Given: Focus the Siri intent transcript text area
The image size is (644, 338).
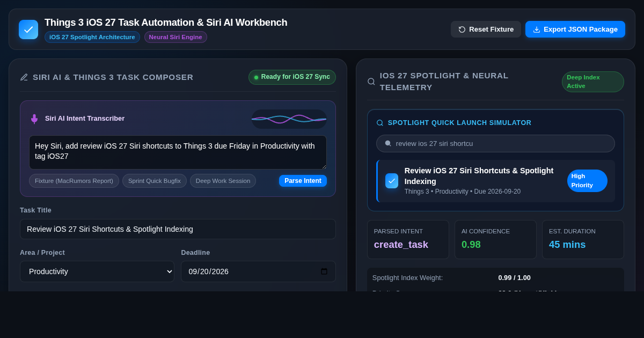Looking at the screenshot, I should click(x=178, y=152).
